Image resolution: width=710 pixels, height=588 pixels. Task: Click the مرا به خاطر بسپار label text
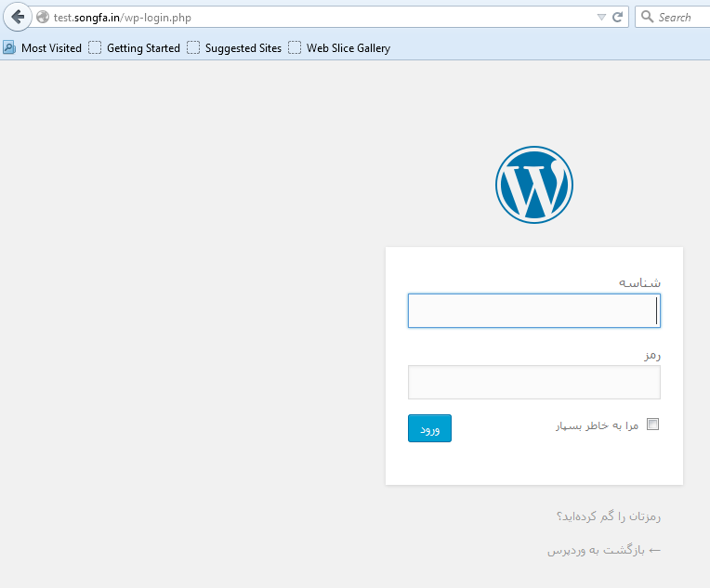pyautogui.click(x=597, y=425)
